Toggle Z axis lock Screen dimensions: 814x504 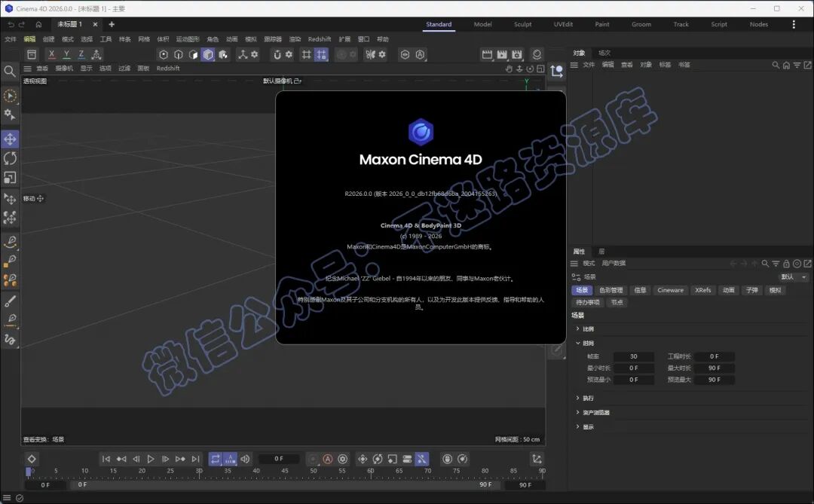pyautogui.click(x=81, y=54)
